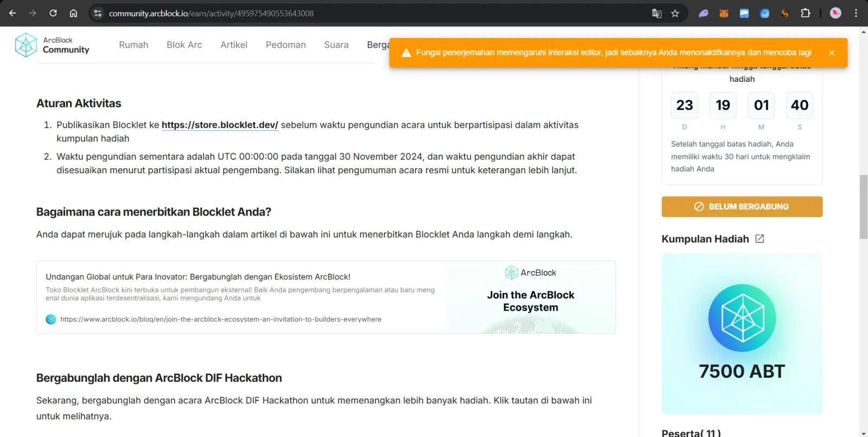Open the Blok Arc navigation tab
The width and height of the screenshot is (868, 437).
[184, 45]
